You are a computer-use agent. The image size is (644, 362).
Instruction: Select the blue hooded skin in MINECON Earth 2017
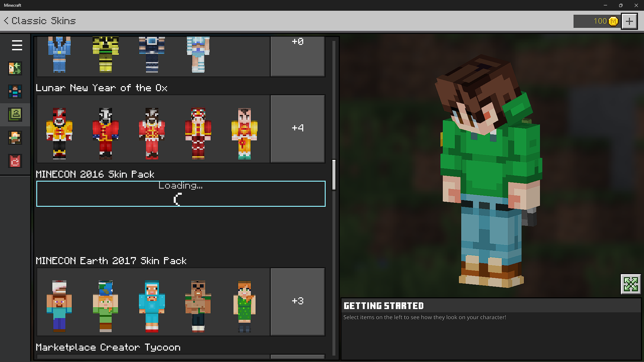pos(152,306)
